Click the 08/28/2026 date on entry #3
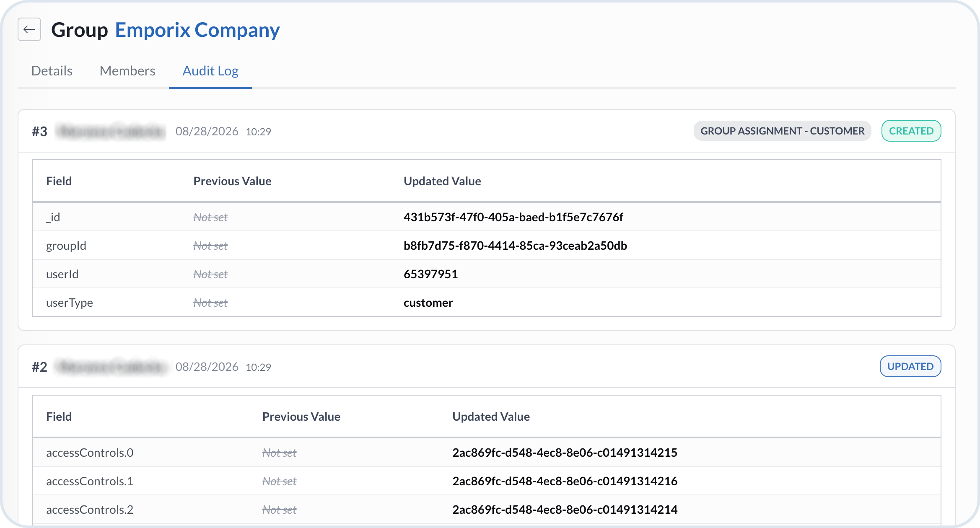Viewport: 980px width, 528px height. click(x=207, y=132)
